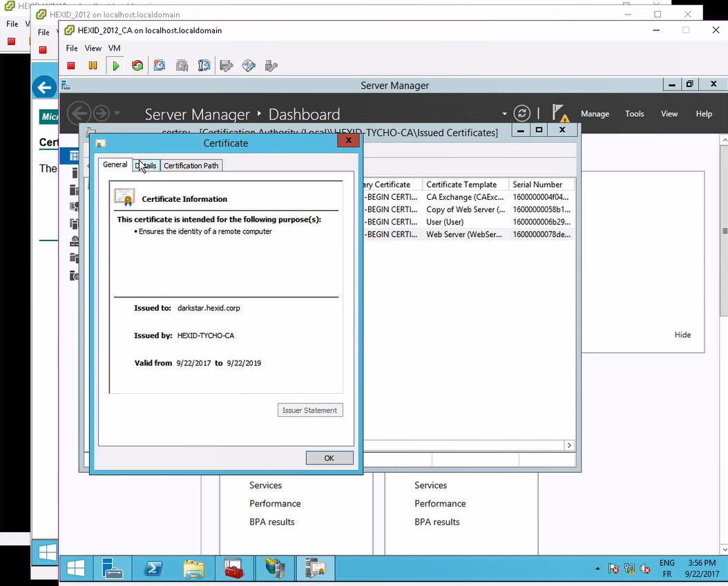Open the Details tab of the certificate
The height and width of the screenshot is (586, 728).
[146, 166]
